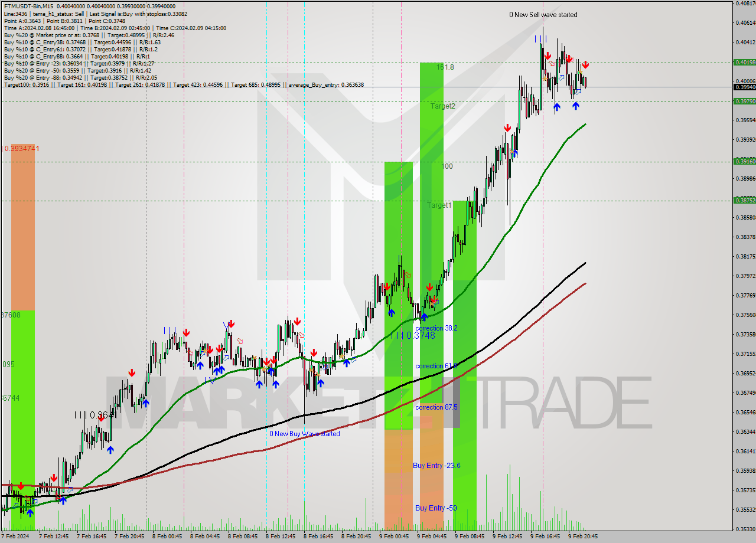Viewport: 756px width, 543px height.
Task: Click the green 0.39790 level price tag
Action: 744,101
